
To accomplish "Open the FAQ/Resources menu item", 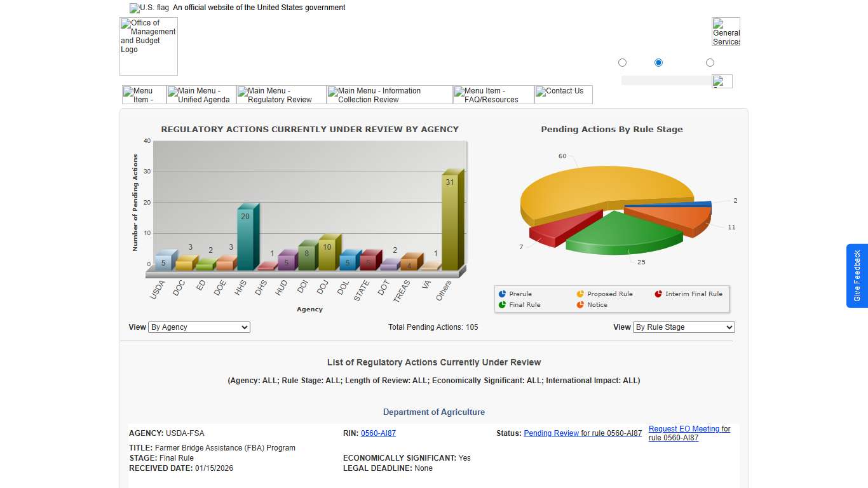I will (x=493, y=94).
